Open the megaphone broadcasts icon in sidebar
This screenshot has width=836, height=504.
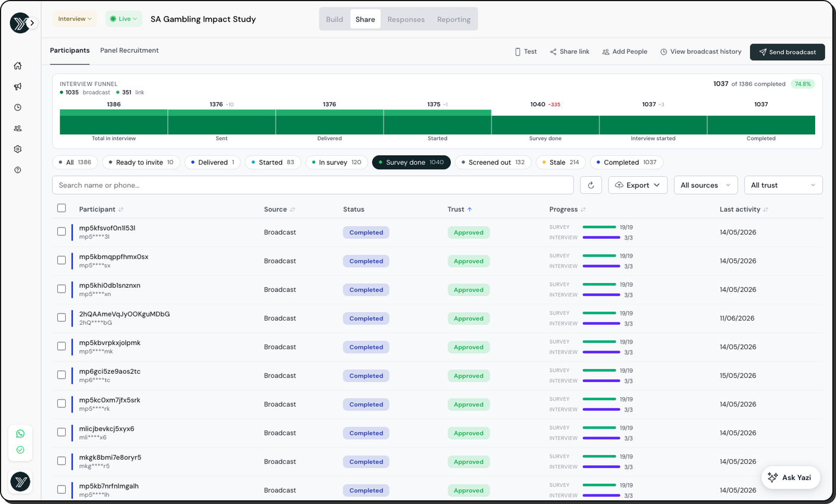[x=18, y=87]
